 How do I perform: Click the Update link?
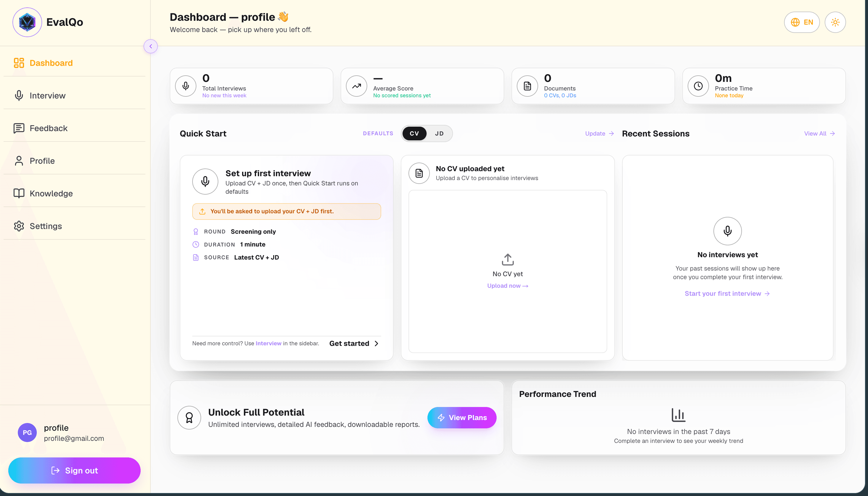click(x=599, y=133)
